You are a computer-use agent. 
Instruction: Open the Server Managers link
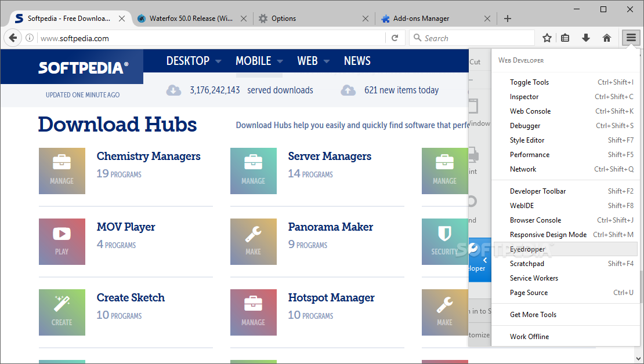(330, 156)
